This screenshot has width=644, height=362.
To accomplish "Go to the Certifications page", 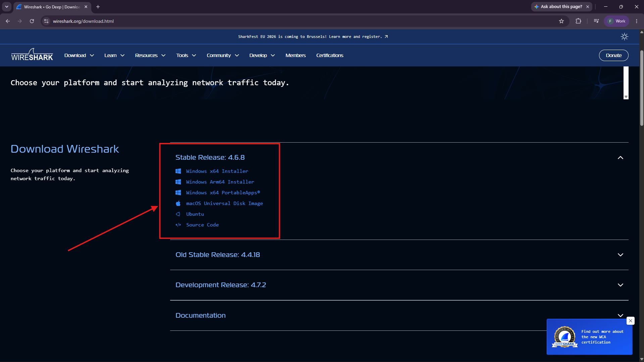I will [x=330, y=55].
